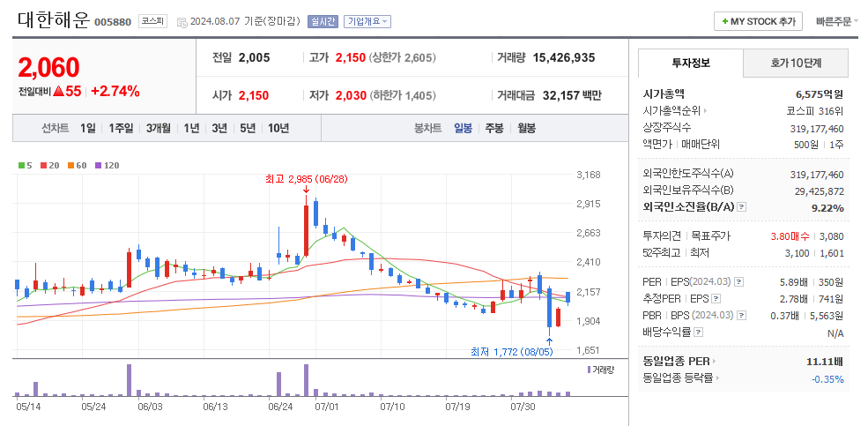Click the 52주최고 value 3,100
The height and width of the screenshot is (426, 868).
tap(799, 253)
